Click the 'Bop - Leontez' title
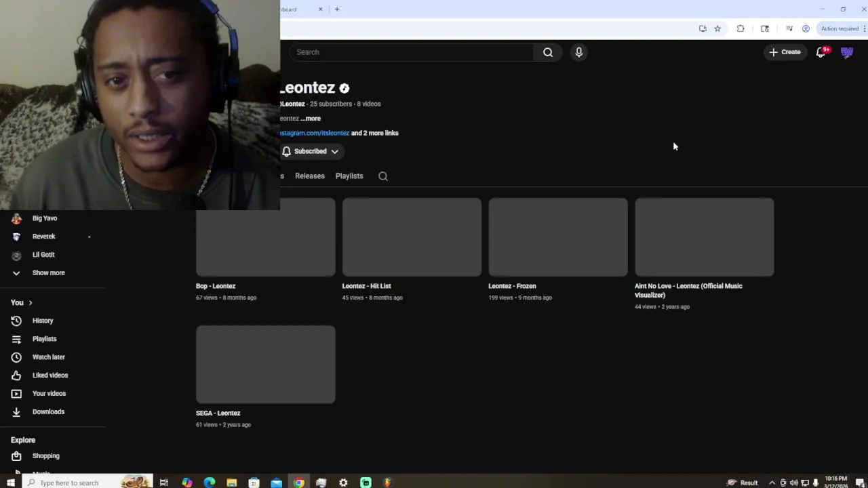868x488 pixels. click(216, 286)
